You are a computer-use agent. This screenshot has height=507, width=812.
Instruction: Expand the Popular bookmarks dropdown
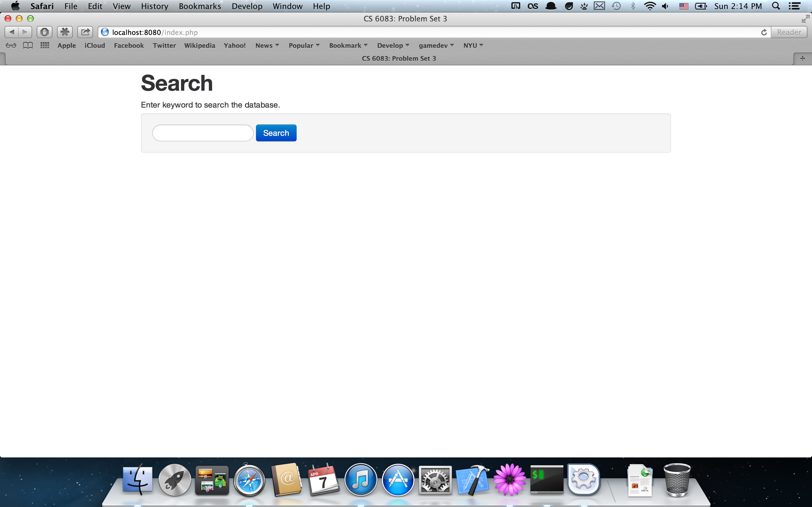[304, 46]
